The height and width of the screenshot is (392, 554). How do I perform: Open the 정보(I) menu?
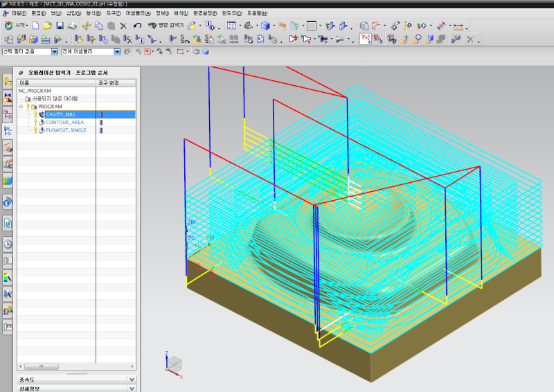click(162, 13)
